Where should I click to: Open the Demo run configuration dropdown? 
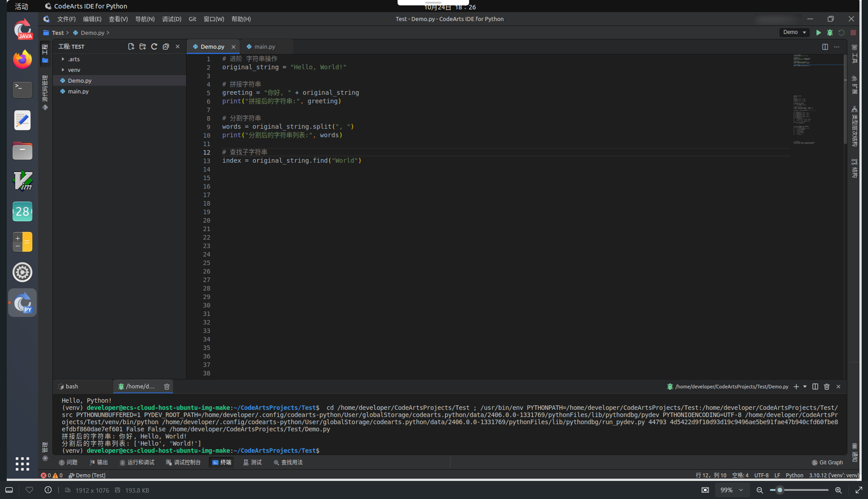pos(794,33)
